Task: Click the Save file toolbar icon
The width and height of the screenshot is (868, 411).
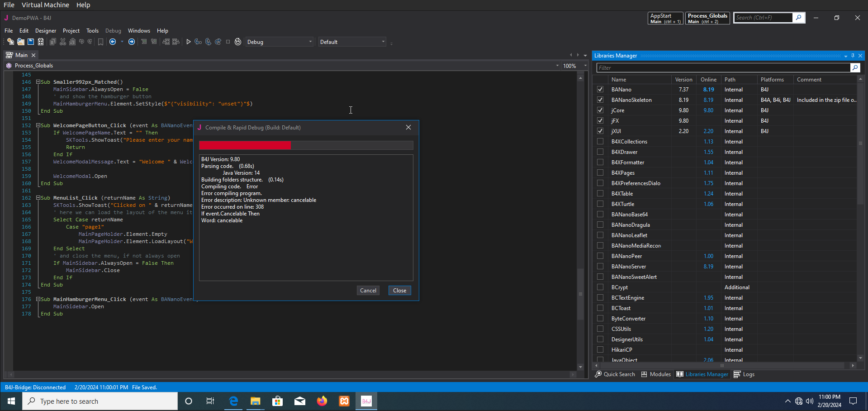Action: tap(31, 42)
